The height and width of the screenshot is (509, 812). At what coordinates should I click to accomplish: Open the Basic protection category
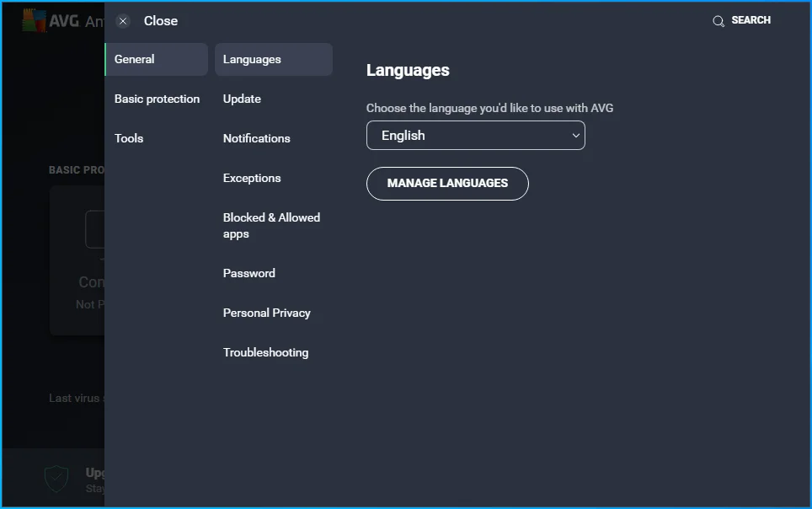point(157,99)
